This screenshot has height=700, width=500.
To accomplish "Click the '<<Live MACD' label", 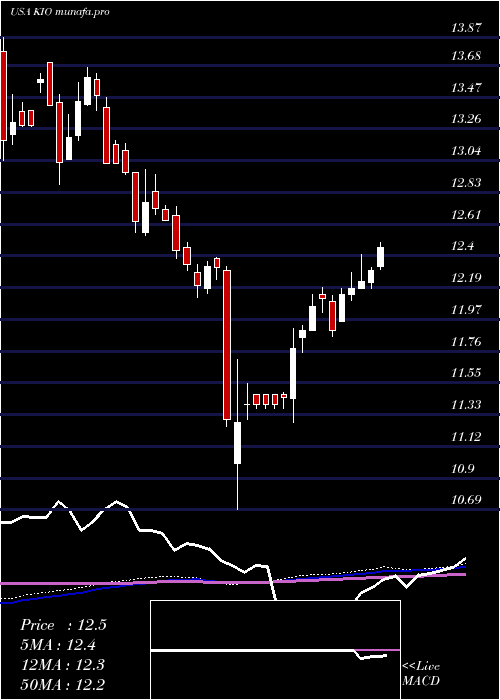I will click(421, 674).
